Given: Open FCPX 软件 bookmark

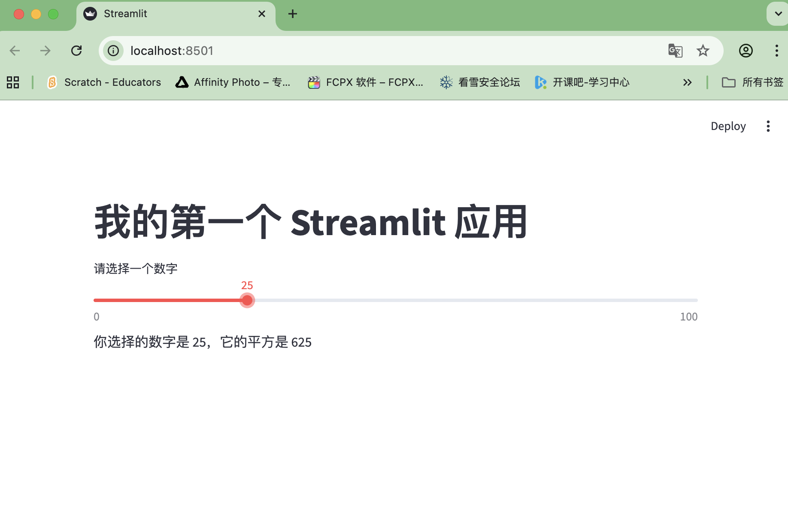Looking at the screenshot, I should 366,82.
